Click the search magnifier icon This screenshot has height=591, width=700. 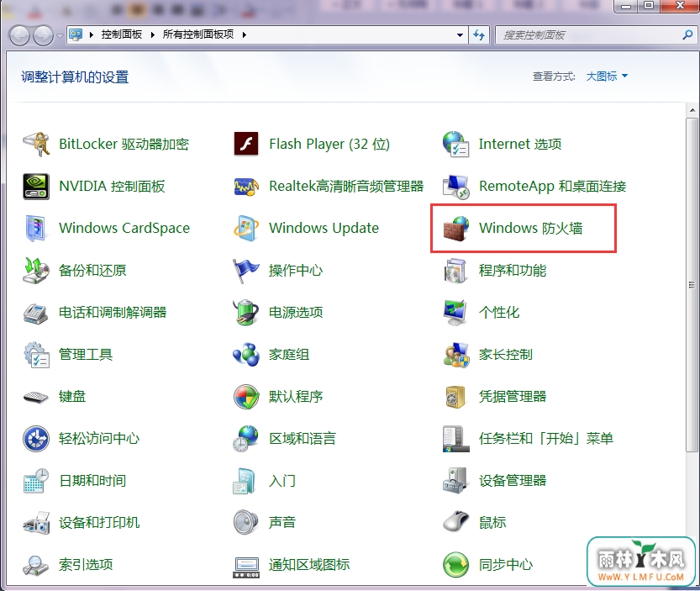(x=687, y=34)
